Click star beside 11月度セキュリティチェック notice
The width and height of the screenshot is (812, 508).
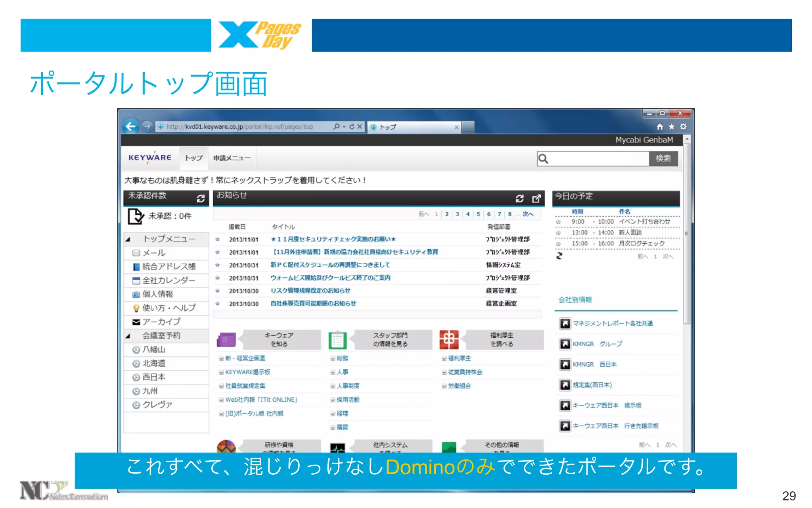[x=218, y=239]
